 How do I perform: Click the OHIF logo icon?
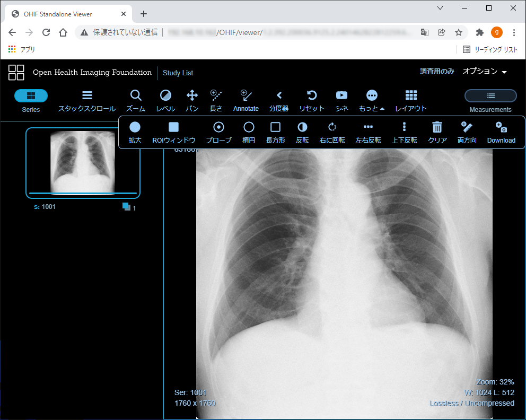[x=16, y=73]
